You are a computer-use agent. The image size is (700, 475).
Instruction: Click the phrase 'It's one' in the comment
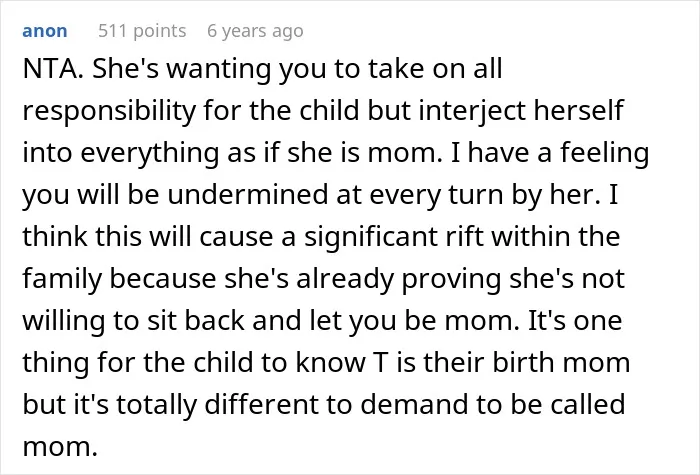pos(575,320)
